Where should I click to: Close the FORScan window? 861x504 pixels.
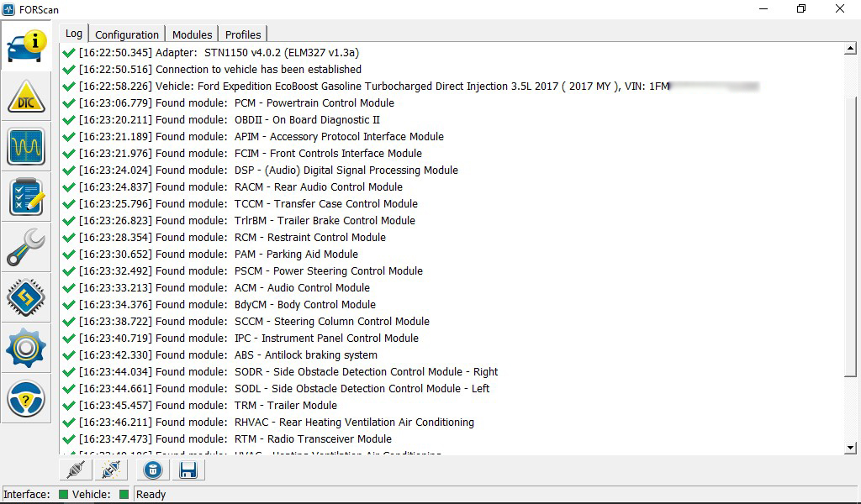click(840, 8)
